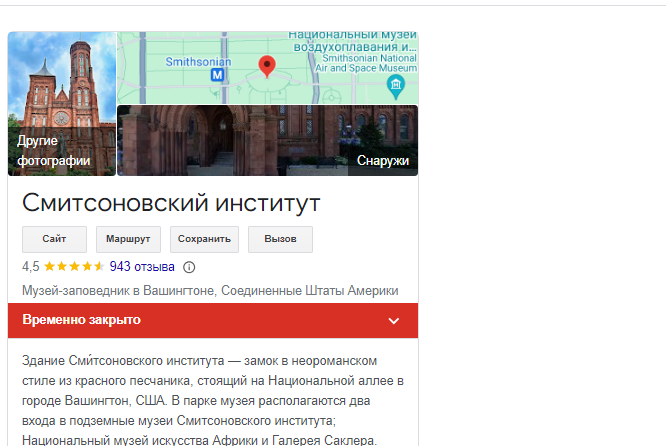Click the 'Сохранить' button
Screen dimensions: 666x446
204,239
